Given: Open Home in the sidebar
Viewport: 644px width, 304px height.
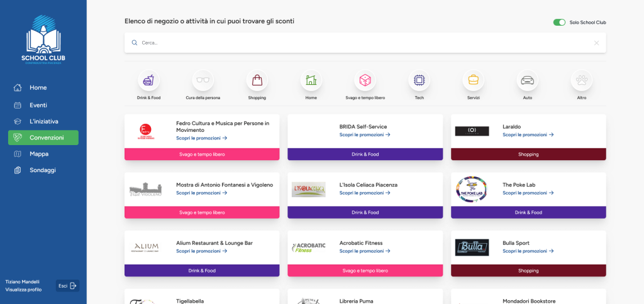Looking at the screenshot, I should click(x=43, y=88).
